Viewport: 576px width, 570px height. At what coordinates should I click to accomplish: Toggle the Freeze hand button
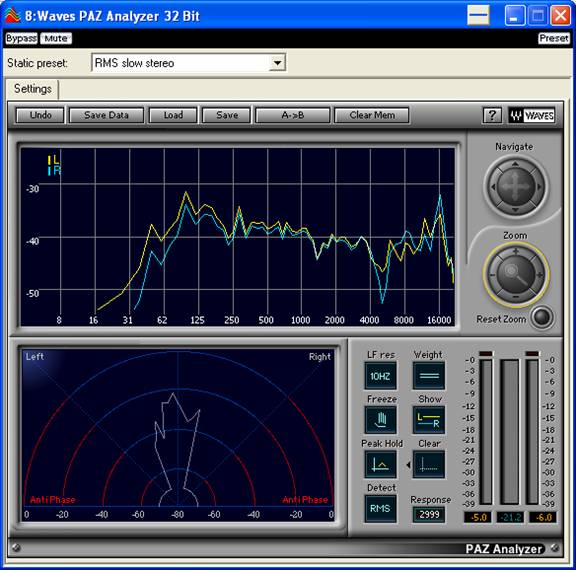pyautogui.click(x=381, y=420)
